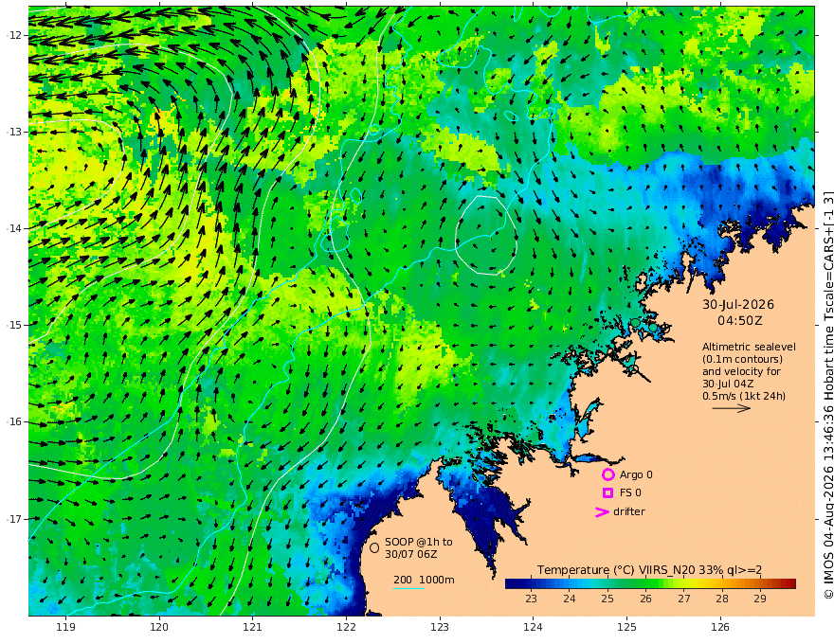This screenshot has height=644, width=834.
Task: Click the cyan 200m depth legend line
Action: tap(408, 588)
